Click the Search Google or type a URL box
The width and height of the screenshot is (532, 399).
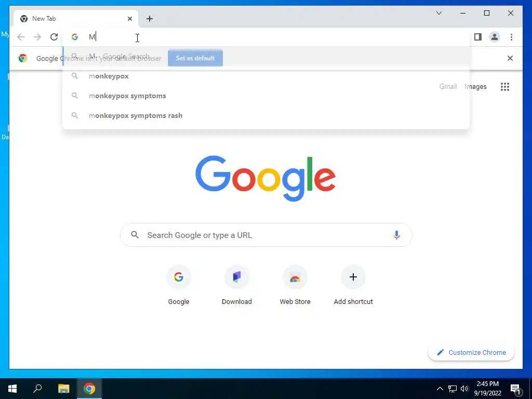pos(267,235)
